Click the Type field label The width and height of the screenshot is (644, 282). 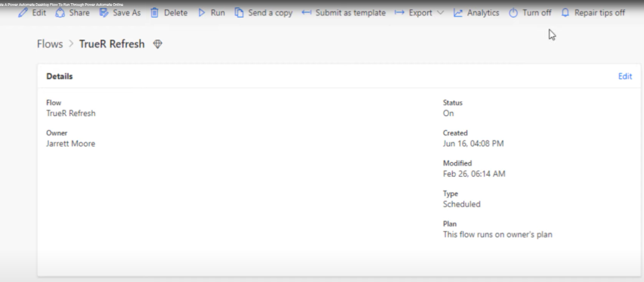point(450,194)
